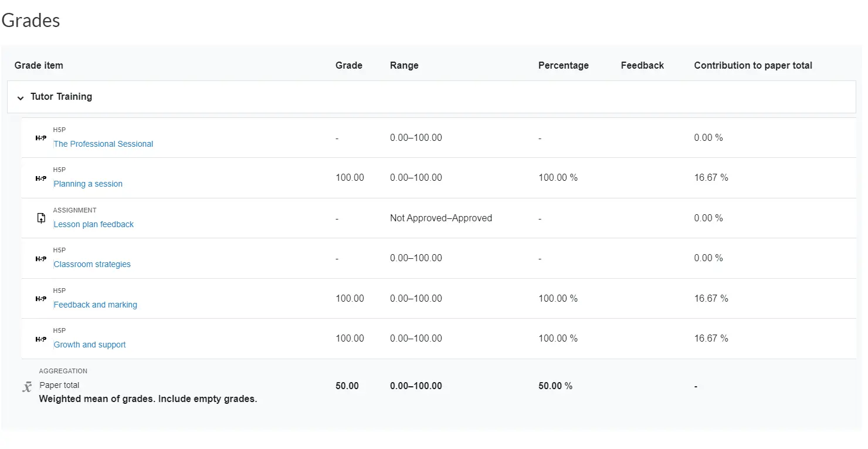868x449 pixels.
Task: Click the aggregation mean icon beside Paper total
Action: click(x=27, y=387)
